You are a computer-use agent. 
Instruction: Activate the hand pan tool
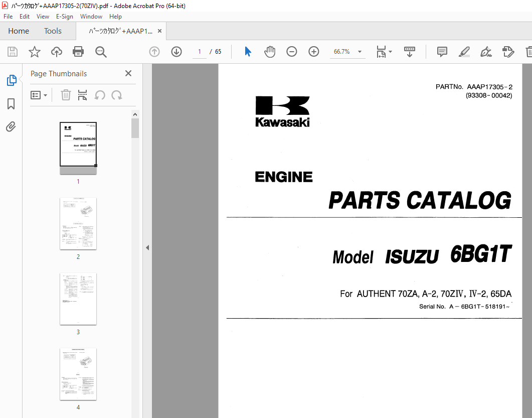tap(270, 52)
